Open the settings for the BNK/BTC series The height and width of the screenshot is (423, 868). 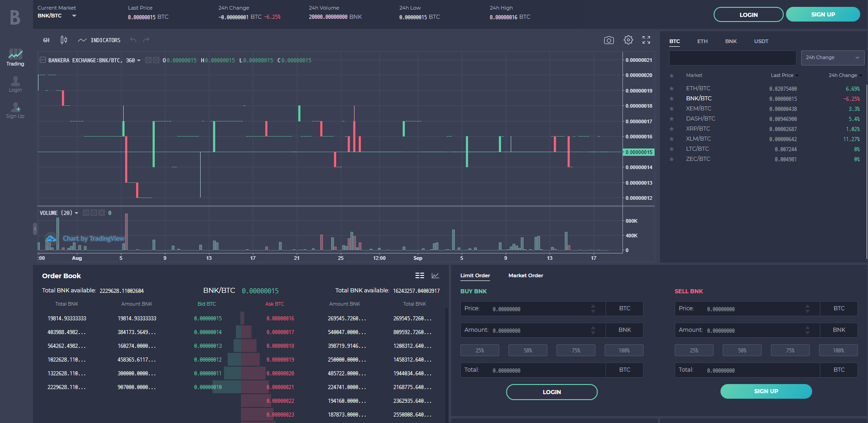click(156, 60)
